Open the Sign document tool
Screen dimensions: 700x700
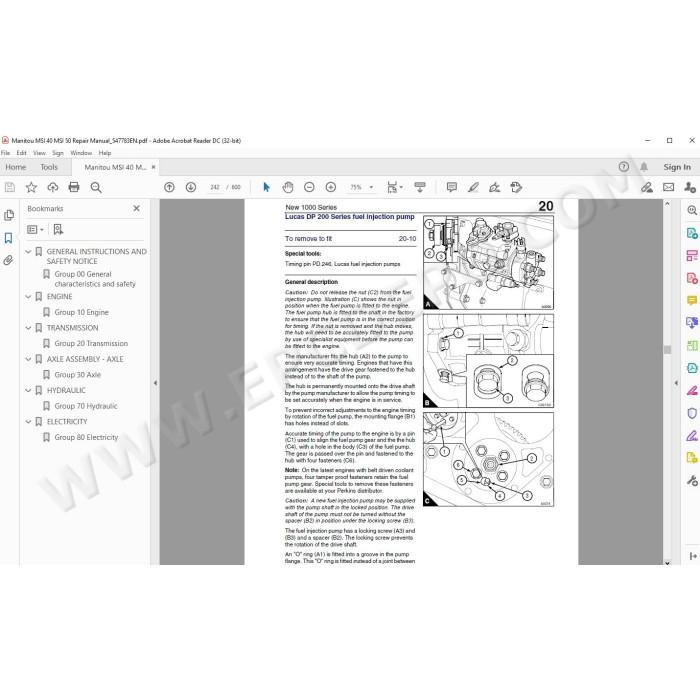click(x=495, y=187)
